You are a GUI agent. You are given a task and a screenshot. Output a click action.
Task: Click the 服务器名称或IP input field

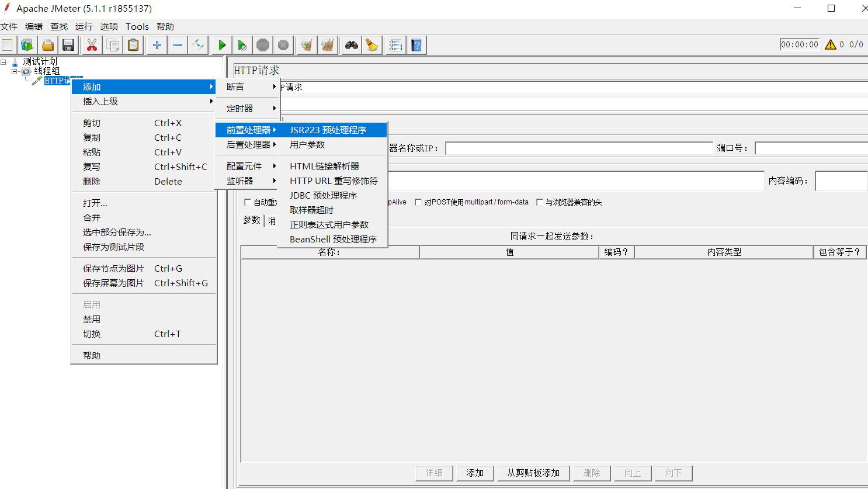pyautogui.click(x=579, y=148)
